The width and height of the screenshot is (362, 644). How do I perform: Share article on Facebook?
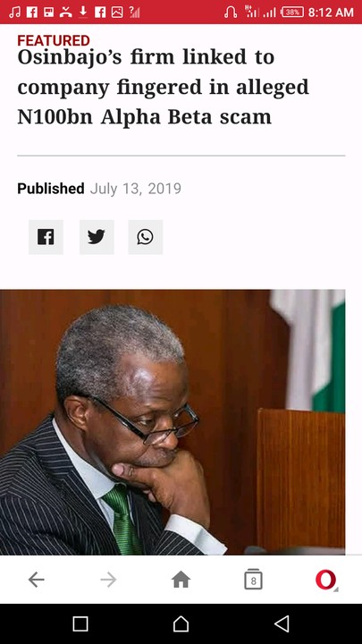click(x=46, y=237)
